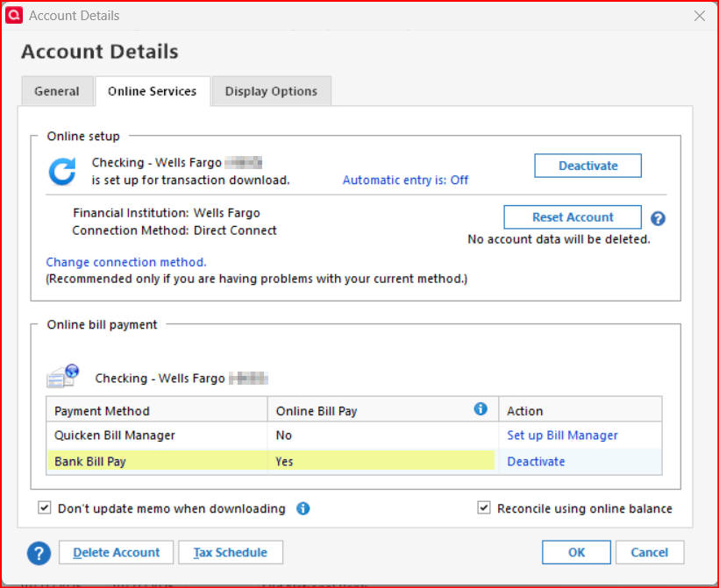
Task: Click 'Checking - Wells Fargo' label in Online setup
Action: pyautogui.click(x=157, y=162)
